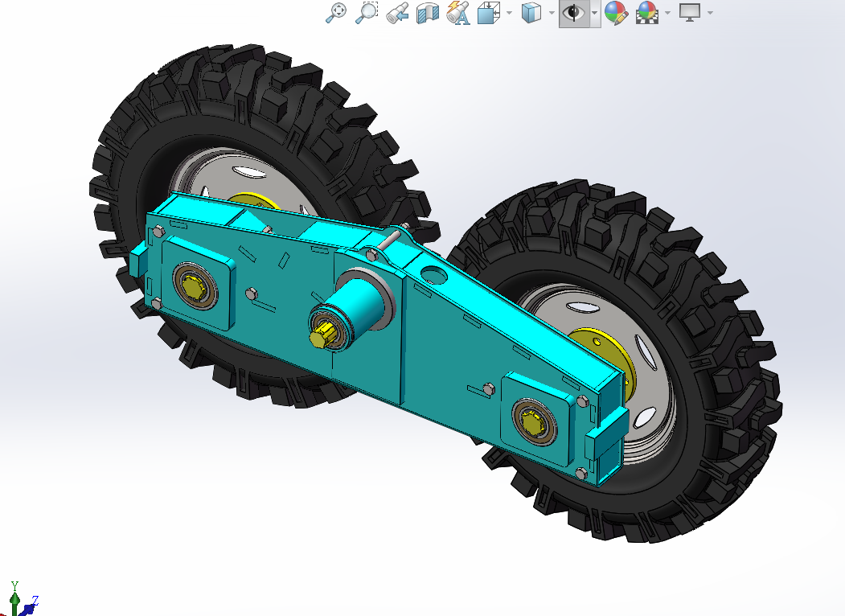Open the Edit Appearance color ball
Image resolution: width=845 pixels, height=616 pixels.
click(616, 13)
